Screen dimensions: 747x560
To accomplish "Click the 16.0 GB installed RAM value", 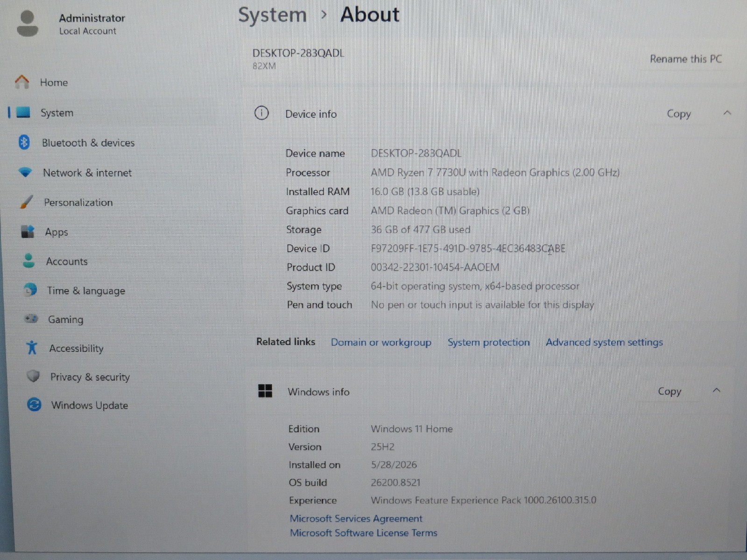I will [x=425, y=192].
